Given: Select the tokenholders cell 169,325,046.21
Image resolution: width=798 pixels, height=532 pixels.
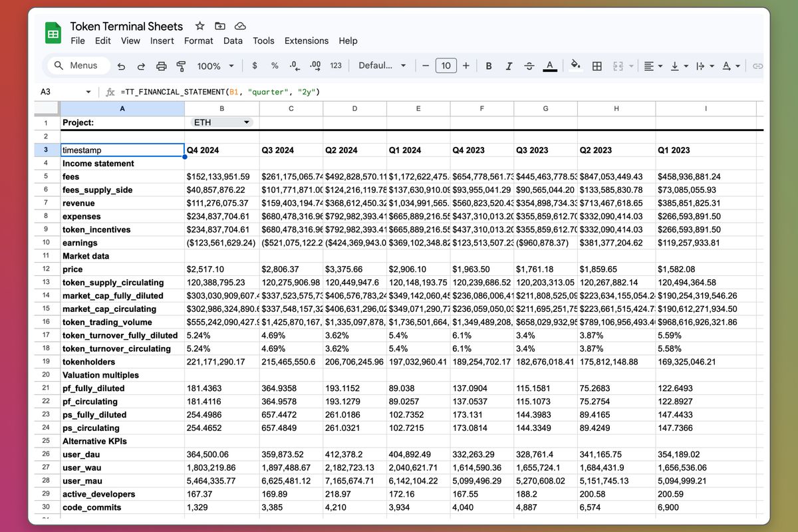Looking at the screenshot, I should 706,362.
